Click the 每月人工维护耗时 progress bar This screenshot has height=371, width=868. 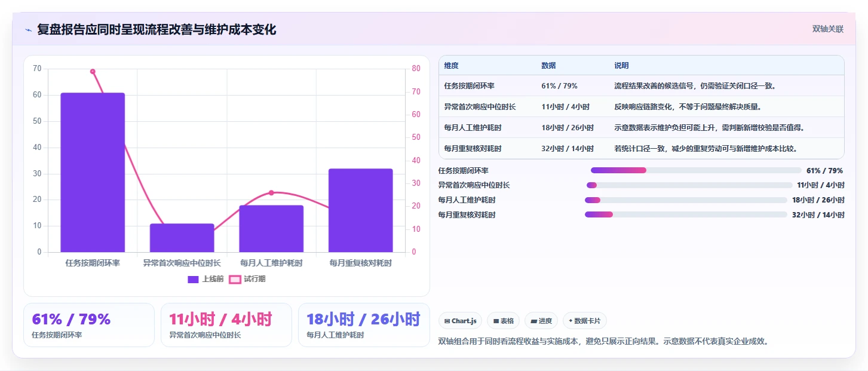tap(686, 200)
